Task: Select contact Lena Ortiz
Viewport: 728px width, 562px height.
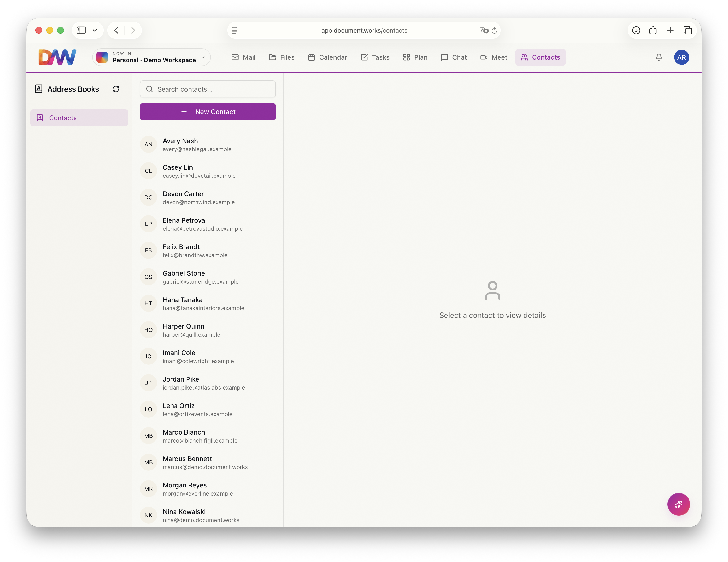Action: click(208, 410)
